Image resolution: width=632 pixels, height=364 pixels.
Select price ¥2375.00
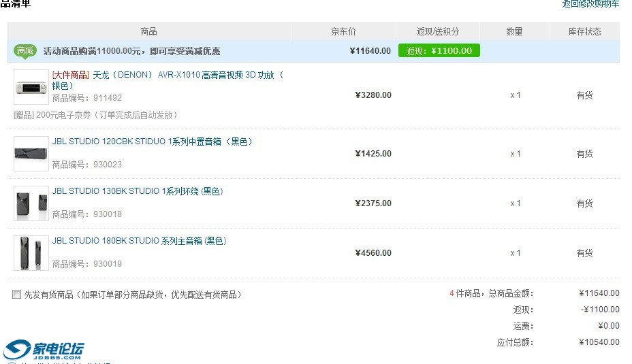(x=373, y=203)
